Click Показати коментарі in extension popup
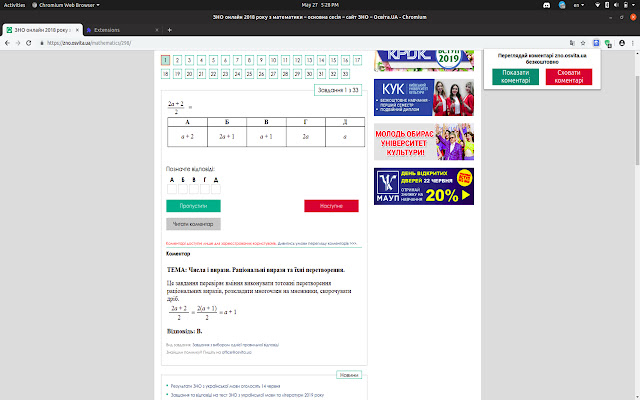The image size is (640, 400). [516, 77]
